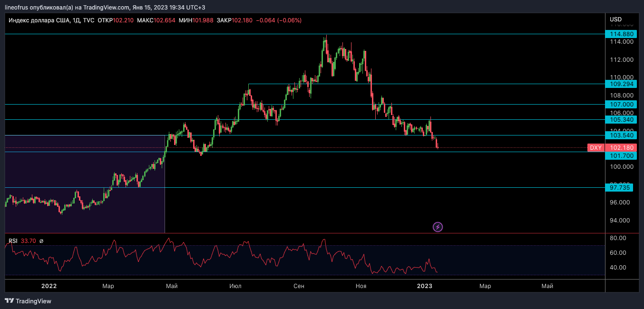Image resolution: width=644 pixels, height=309 pixels.
Task: Click the Янв 15, 2023 19:34 UTC+3 timestamp
Action: point(169,8)
